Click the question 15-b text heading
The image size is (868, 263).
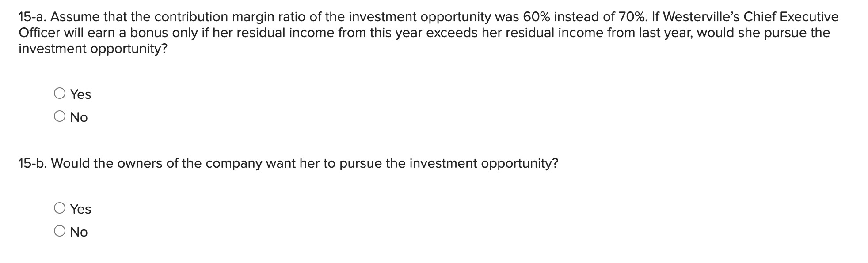287,162
